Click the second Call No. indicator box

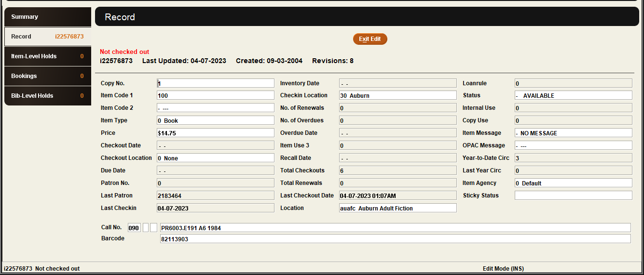pos(154,228)
